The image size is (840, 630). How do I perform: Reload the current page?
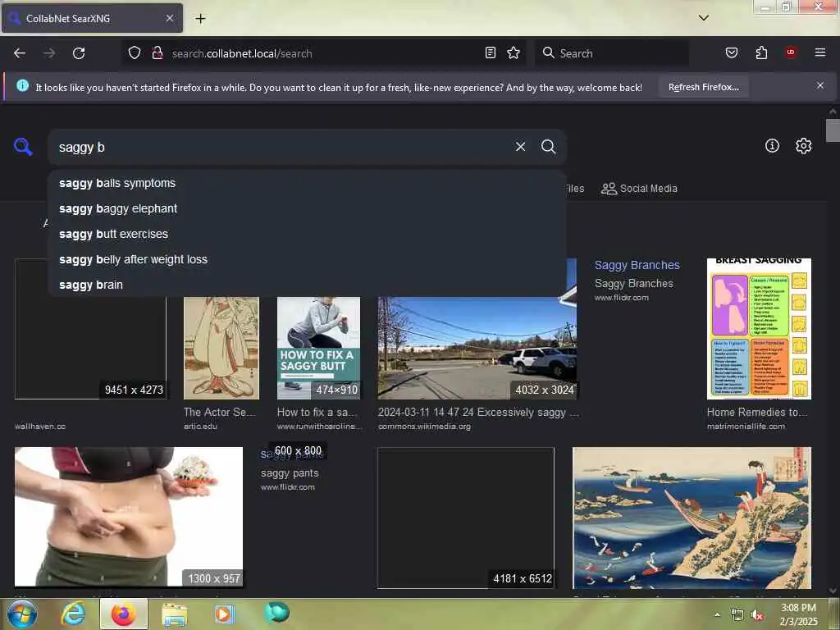pyautogui.click(x=79, y=53)
